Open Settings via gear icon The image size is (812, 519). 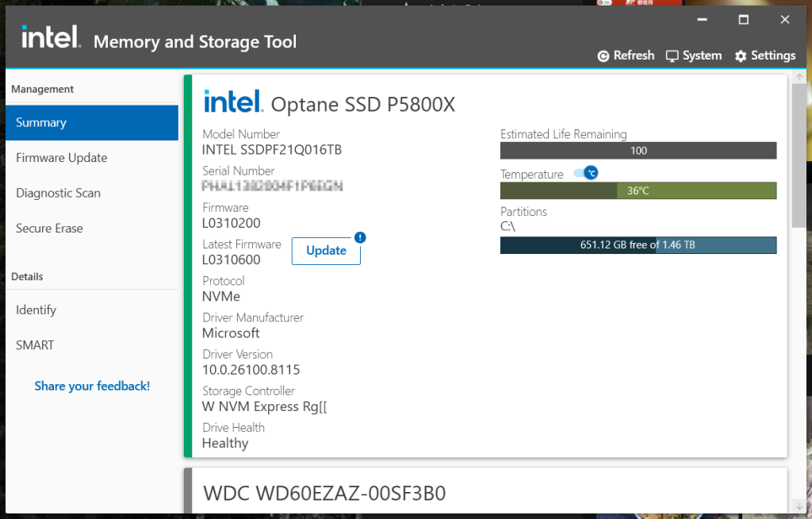pos(741,56)
